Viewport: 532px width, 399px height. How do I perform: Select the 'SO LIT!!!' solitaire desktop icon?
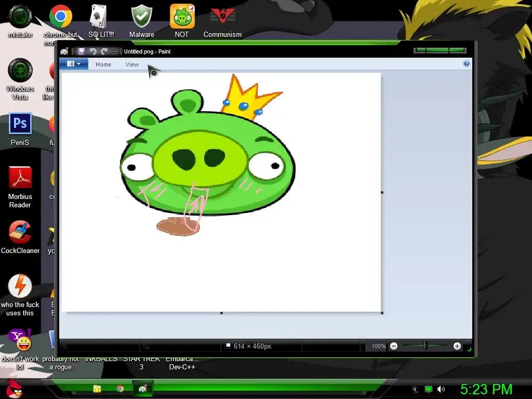101,21
